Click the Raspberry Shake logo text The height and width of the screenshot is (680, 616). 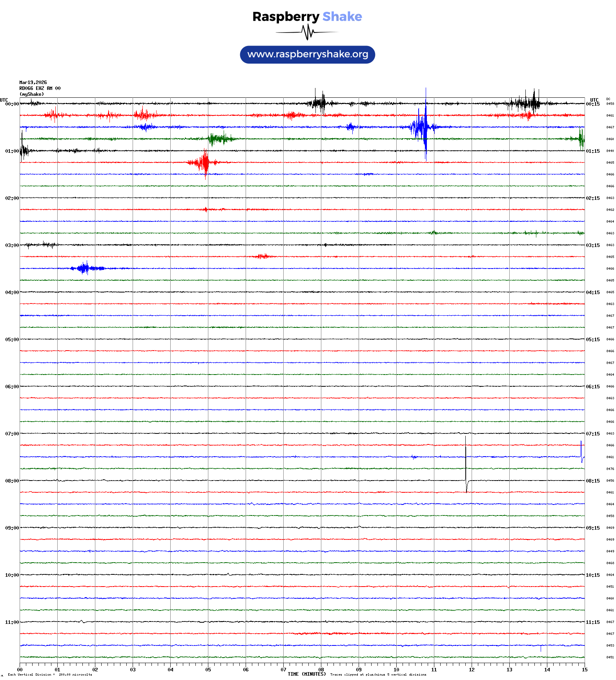click(x=307, y=17)
